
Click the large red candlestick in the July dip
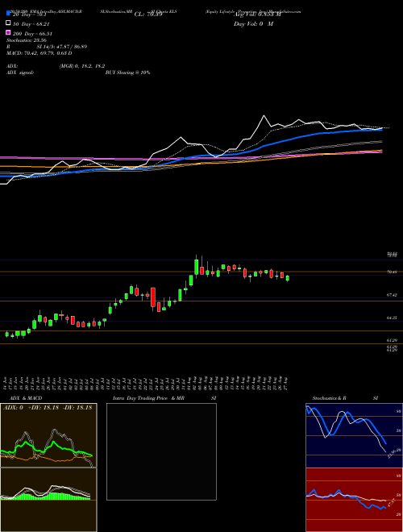[x=153, y=297]
